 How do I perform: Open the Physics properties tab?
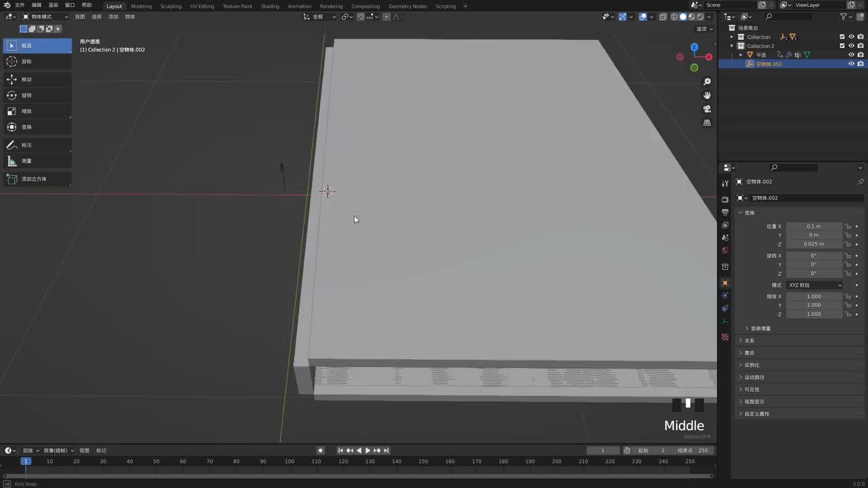[725, 296]
